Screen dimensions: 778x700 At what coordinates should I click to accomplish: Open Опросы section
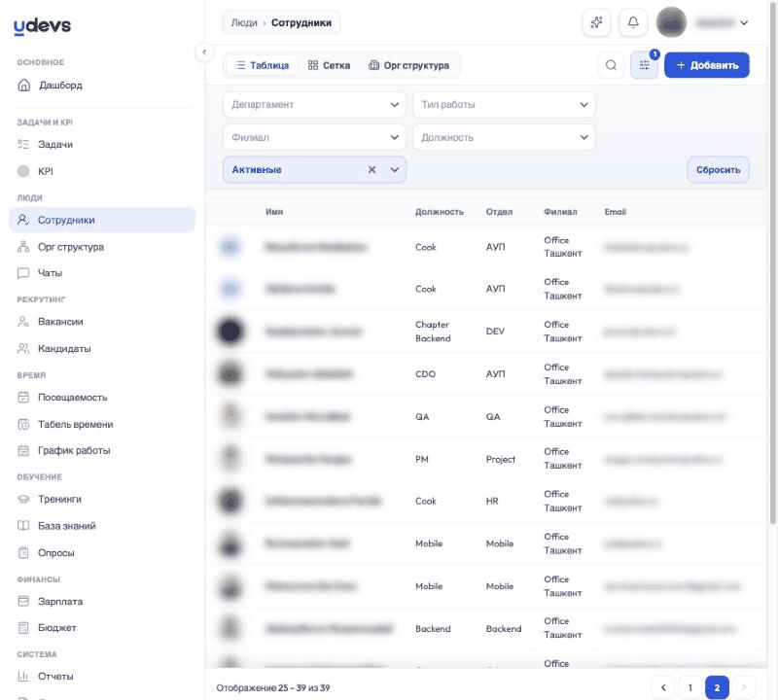tap(102, 552)
